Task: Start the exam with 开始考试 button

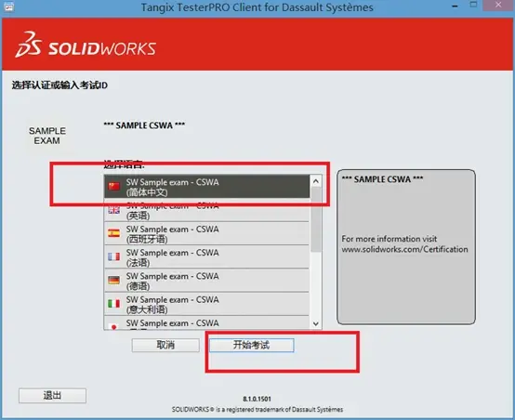Action: [252, 345]
